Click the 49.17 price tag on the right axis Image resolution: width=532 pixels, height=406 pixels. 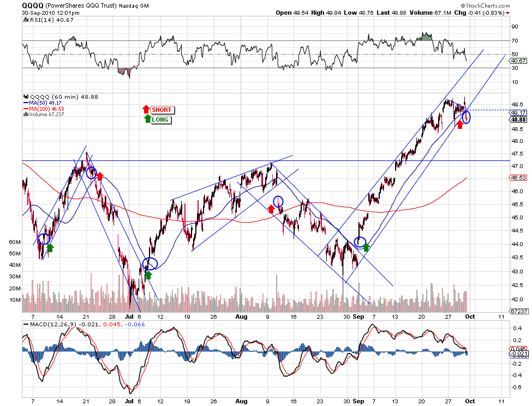519,113
